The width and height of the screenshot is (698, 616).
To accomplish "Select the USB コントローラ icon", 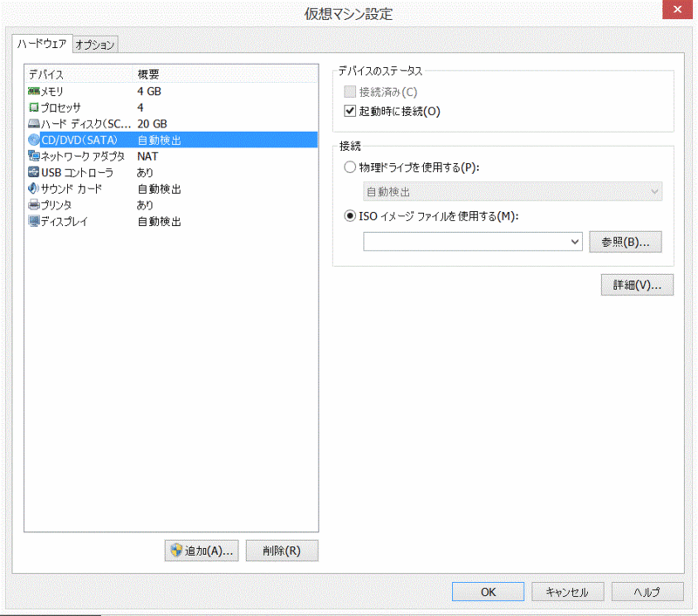I will (x=31, y=172).
